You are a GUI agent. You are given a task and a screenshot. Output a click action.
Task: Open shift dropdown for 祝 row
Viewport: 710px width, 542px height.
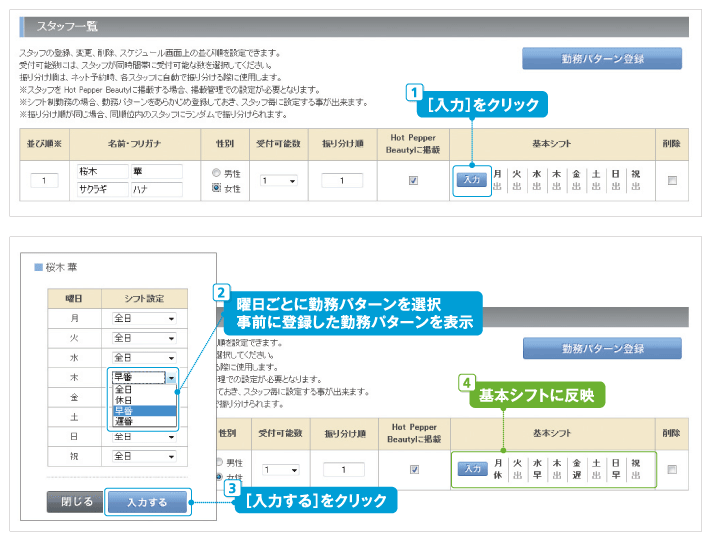pyautogui.click(x=144, y=456)
